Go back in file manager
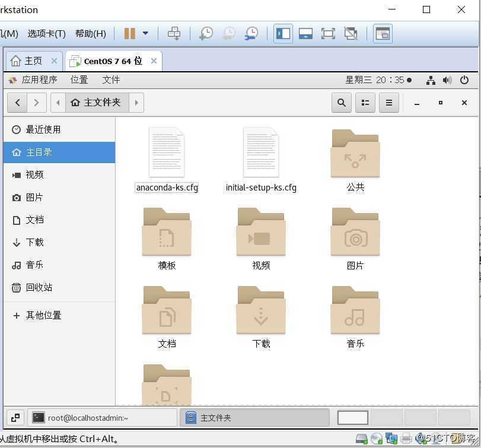Viewport: 481px width, 448px height. (x=17, y=103)
